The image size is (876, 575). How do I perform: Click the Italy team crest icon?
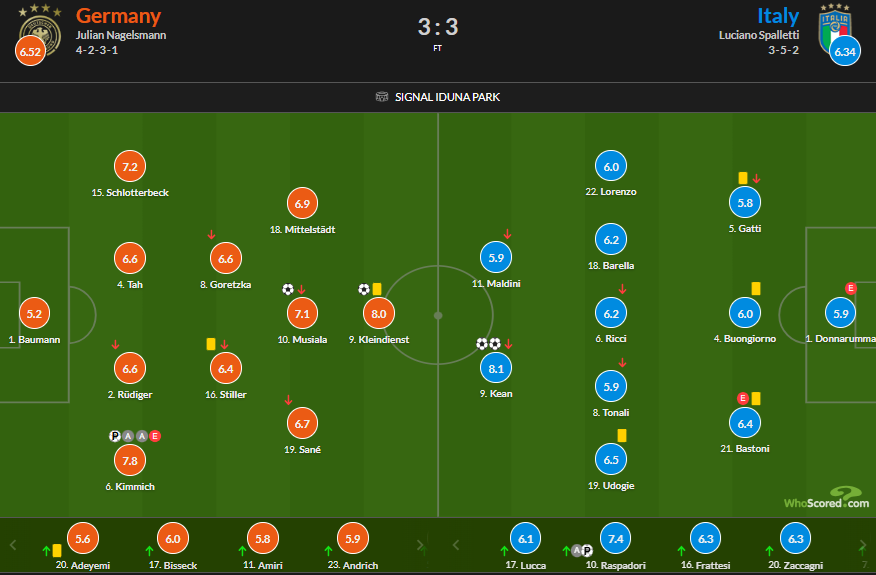coord(835,29)
